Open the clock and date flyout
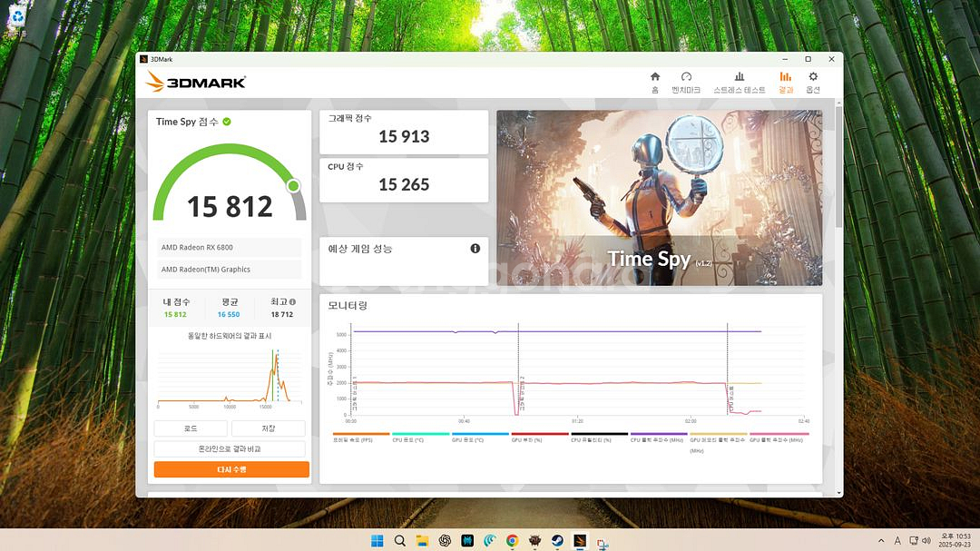The width and height of the screenshot is (980, 551). pyautogui.click(x=946, y=541)
